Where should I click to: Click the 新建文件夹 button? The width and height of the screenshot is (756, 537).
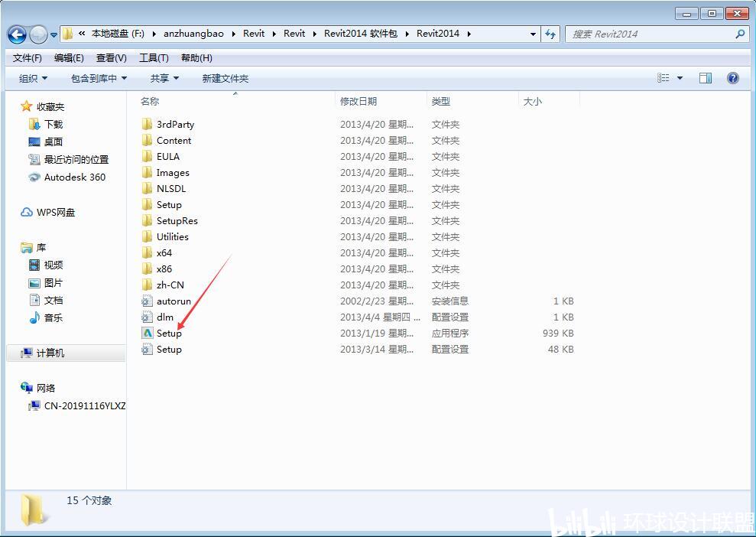coord(226,78)
